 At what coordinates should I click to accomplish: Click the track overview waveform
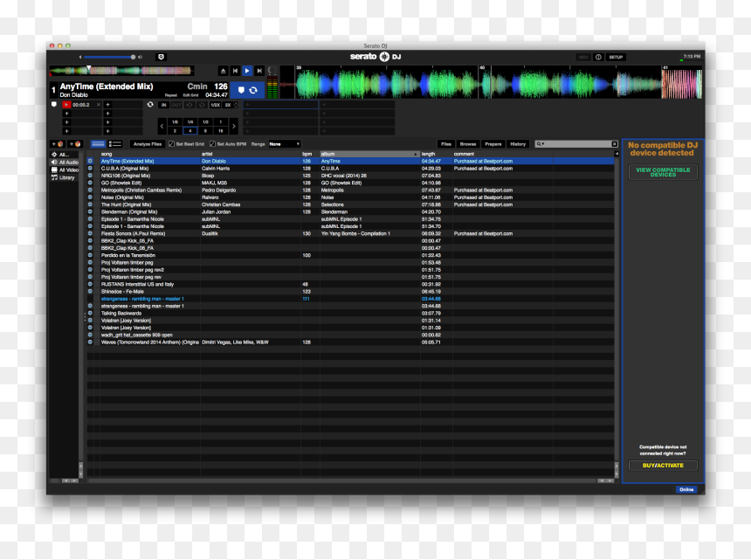[x=121, y=71]
